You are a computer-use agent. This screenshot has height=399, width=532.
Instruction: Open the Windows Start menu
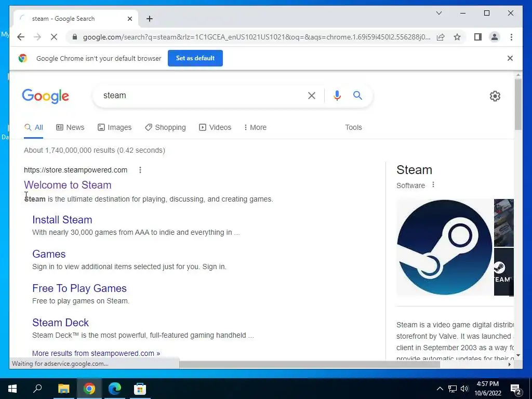pos(12,389)
